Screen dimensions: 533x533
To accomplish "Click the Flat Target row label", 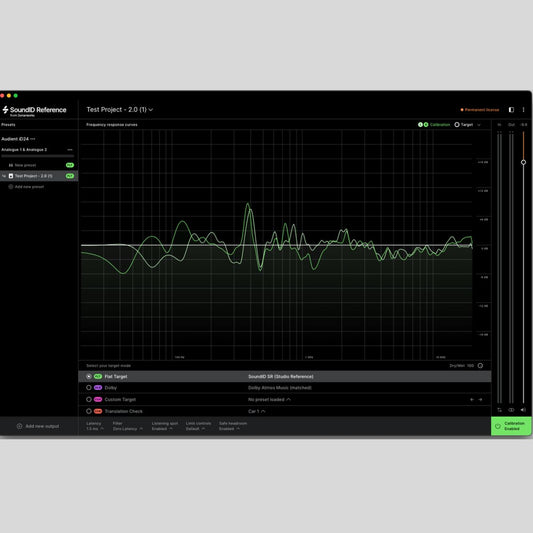I will (116, 376).
